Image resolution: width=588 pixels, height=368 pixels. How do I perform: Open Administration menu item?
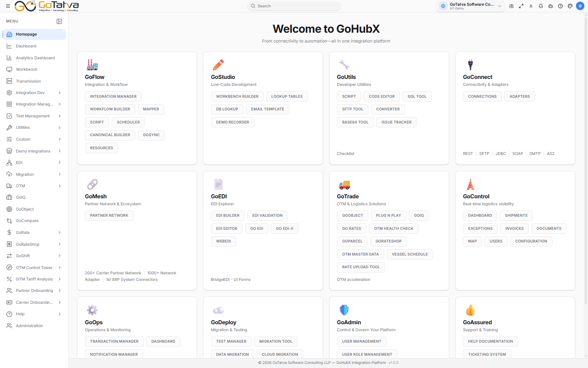point(34,326)
